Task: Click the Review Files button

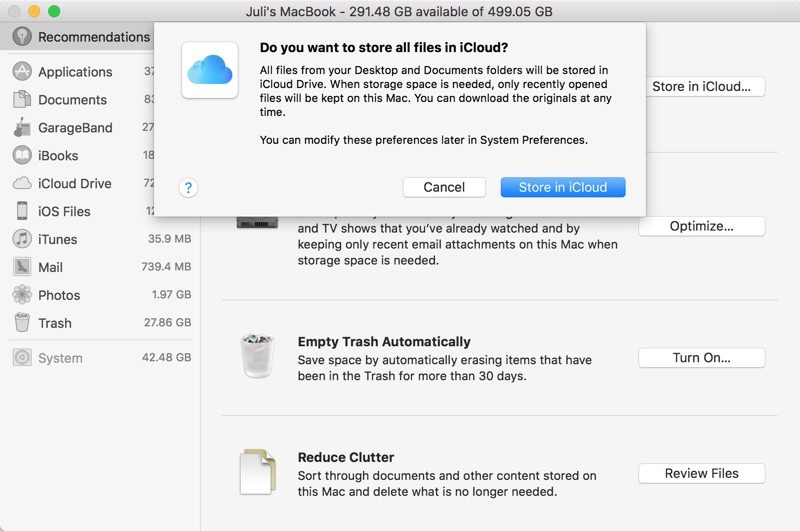Action: (702, 473)
